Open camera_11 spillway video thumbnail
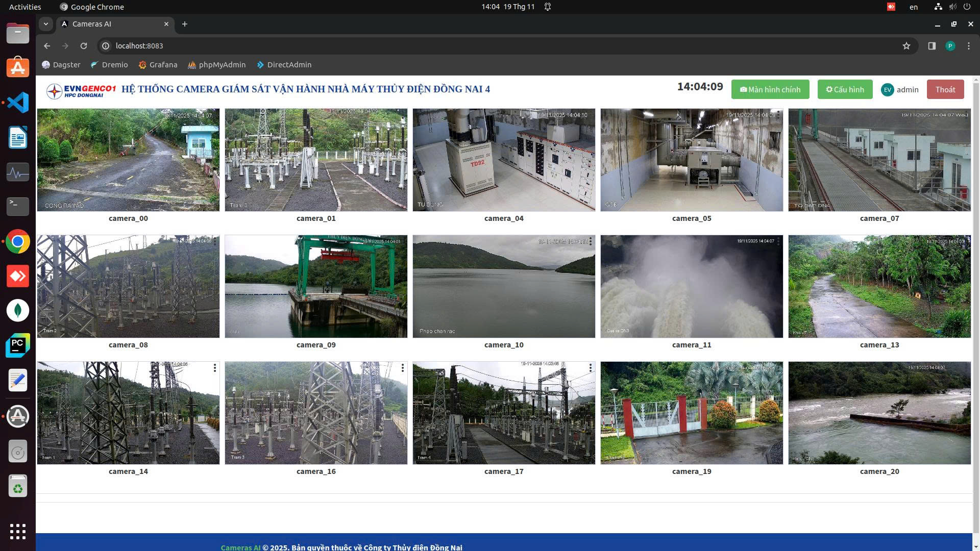Viewport: 980px width, 551px height. 691,286
